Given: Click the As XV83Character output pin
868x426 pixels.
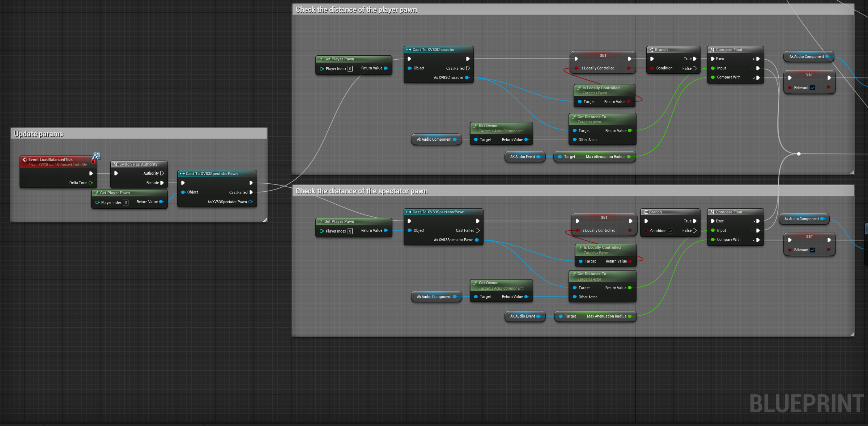Looking at the screenshot, I should tap(467, 77).
